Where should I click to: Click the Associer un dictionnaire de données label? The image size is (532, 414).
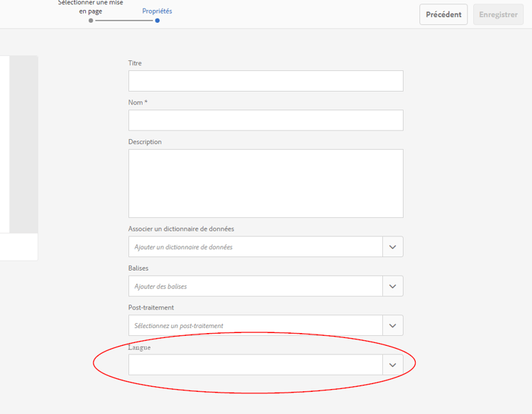[x=181, y=229]
